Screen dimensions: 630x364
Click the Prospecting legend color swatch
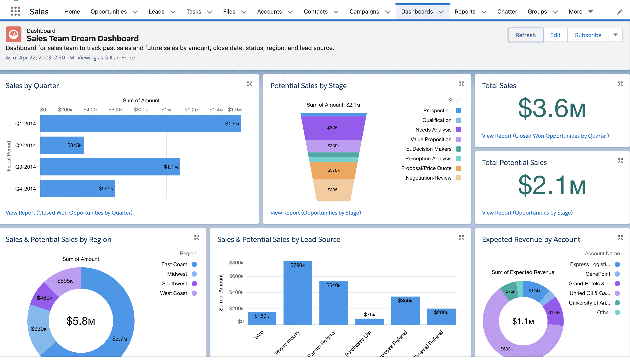point(458,110)
